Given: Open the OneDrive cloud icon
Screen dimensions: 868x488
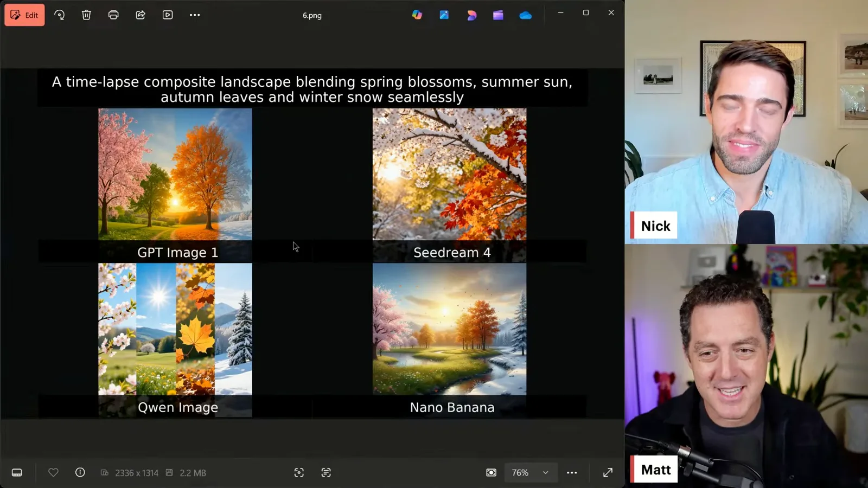Looking at the screenshot, I should pos(525,15).
